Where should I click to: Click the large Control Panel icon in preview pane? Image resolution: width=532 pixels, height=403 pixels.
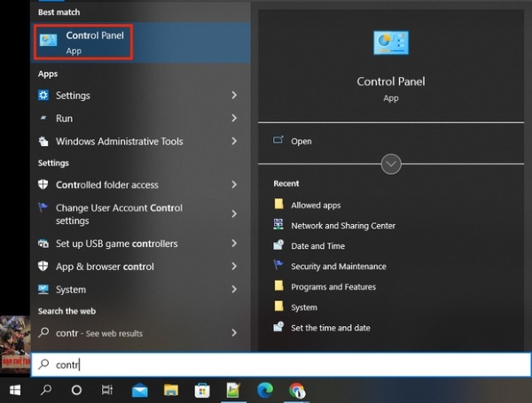[391, 43]
